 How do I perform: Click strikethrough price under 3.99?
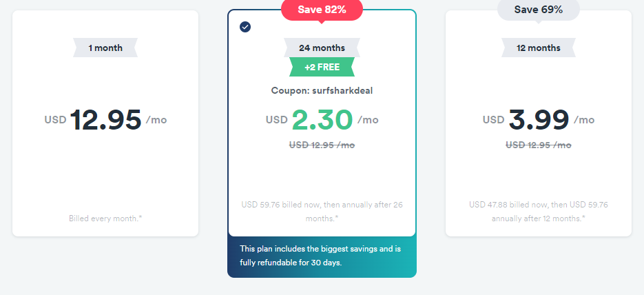539,145
